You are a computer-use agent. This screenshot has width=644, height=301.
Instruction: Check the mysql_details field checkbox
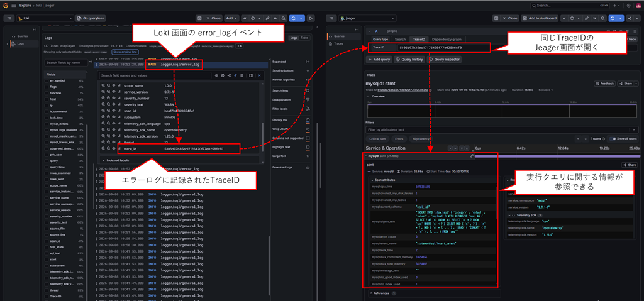[47, 124]
